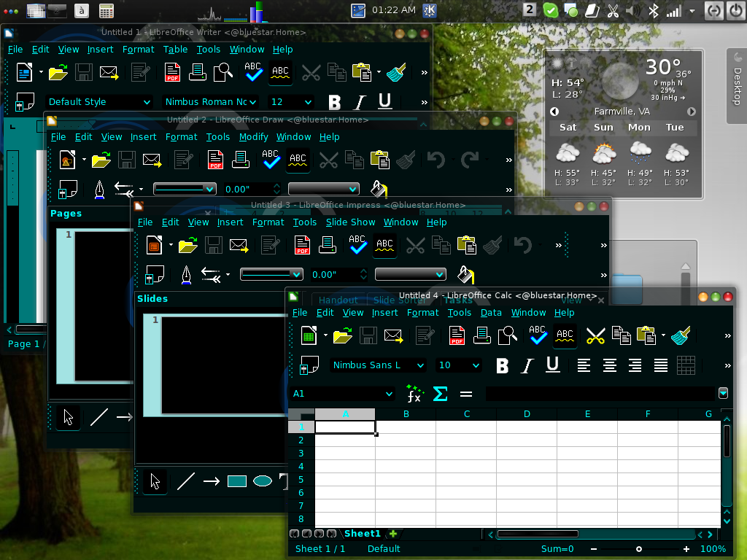Switch to the Sheet1 tab

click(x=363, y=534)
